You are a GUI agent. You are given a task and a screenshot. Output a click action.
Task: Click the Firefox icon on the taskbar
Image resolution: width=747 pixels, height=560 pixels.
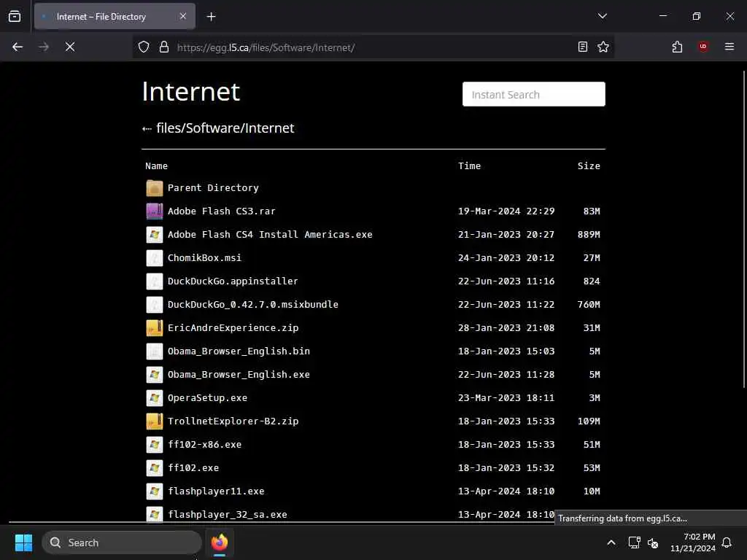[x=219, y=542]
